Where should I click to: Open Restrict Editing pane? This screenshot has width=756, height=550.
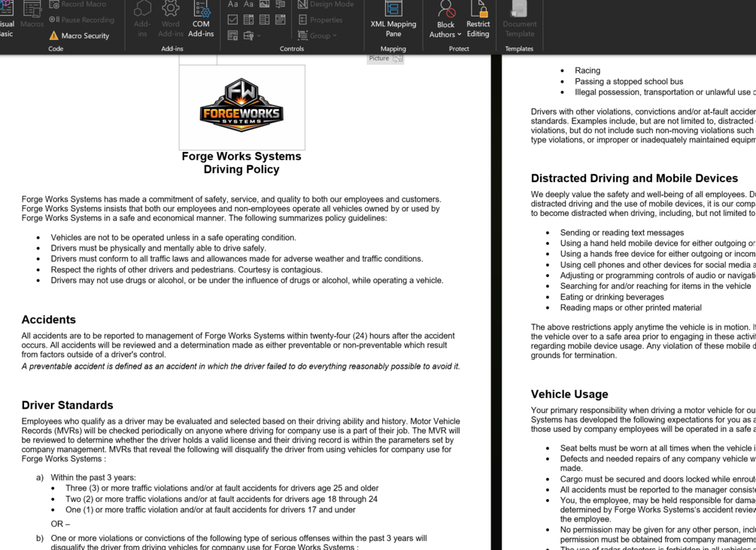[478, 20]
